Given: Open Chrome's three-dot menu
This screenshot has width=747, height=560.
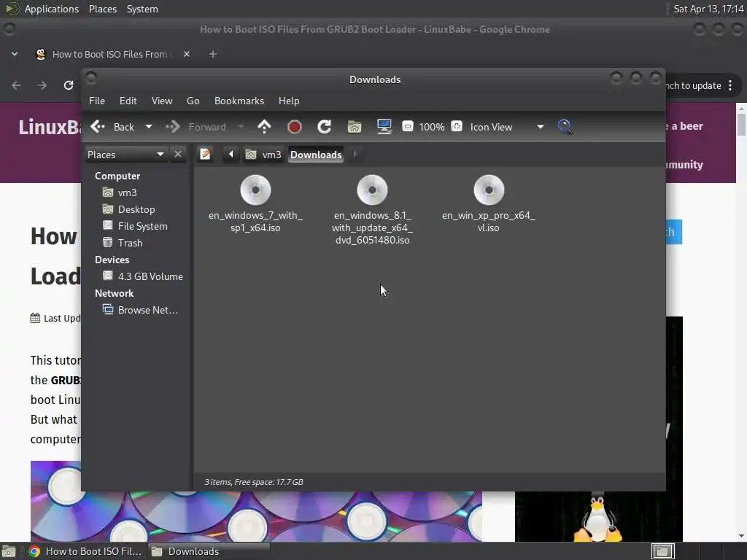Looking at the screenshot, I should tap(730, 85).
